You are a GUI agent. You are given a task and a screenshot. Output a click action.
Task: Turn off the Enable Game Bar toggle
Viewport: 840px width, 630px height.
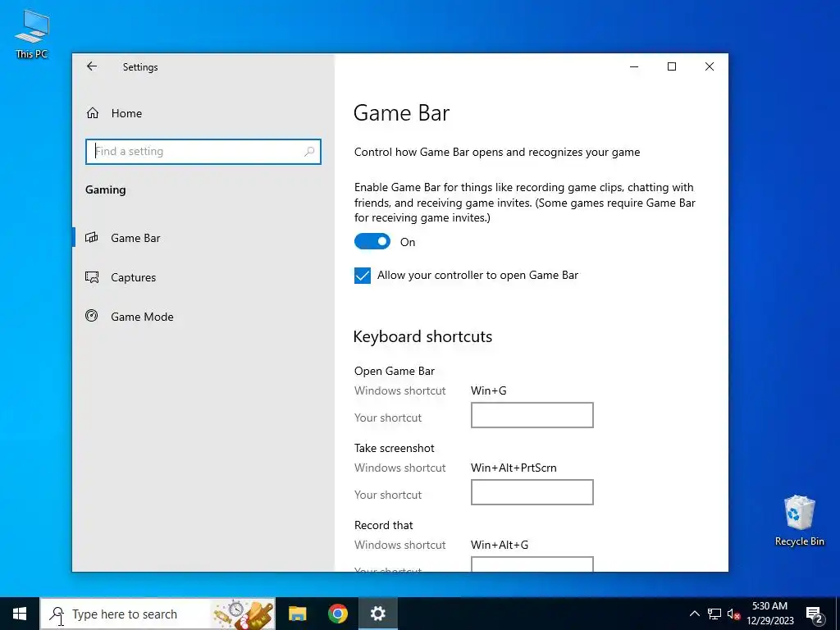click(x=372, y=242)
